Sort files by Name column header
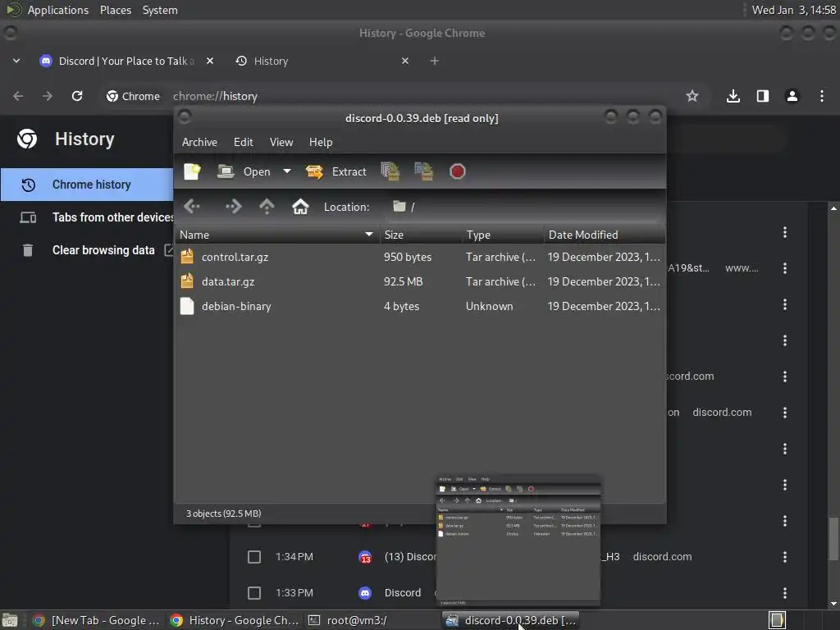This screenshot has height=630, width=840. click(277, 235)
